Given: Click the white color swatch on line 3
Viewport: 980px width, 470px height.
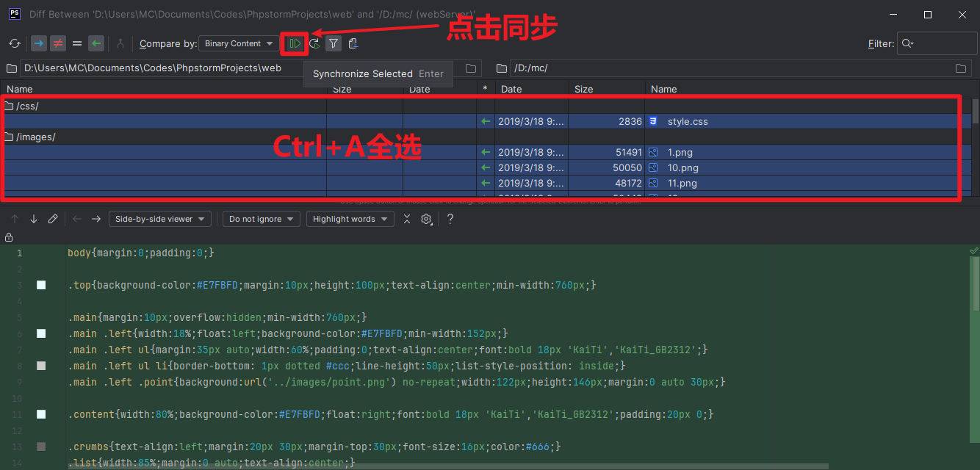Looking at the screenshot, I should [x=41, y=285].
